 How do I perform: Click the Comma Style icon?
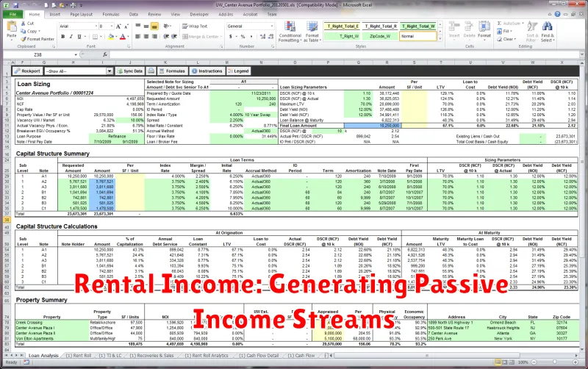pos(251,37)
